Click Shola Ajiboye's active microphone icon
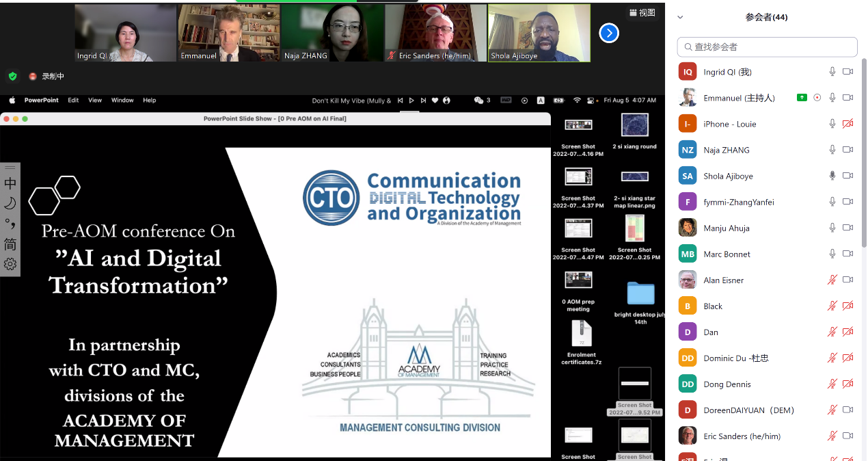Screen dimensions: 868x461 pos(832,176)
